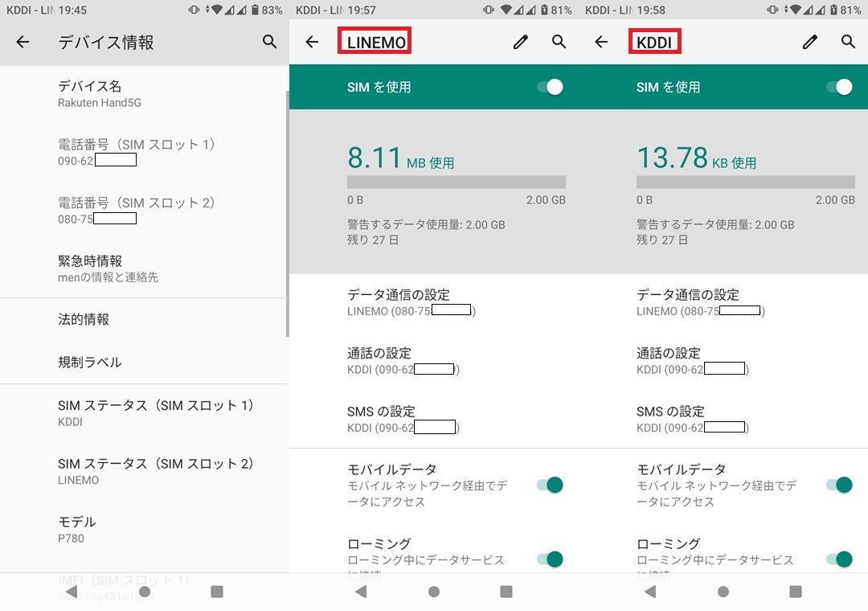868x611 pixels.
Task: Tap data usage bar under 13.78 KB 使用
Action: (746, 182)
